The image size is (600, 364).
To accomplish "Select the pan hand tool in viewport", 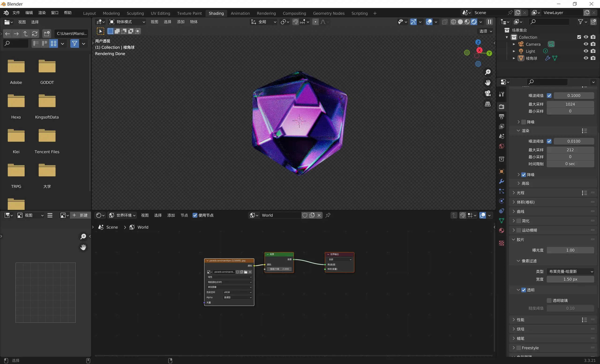I will tap(487, 83).
